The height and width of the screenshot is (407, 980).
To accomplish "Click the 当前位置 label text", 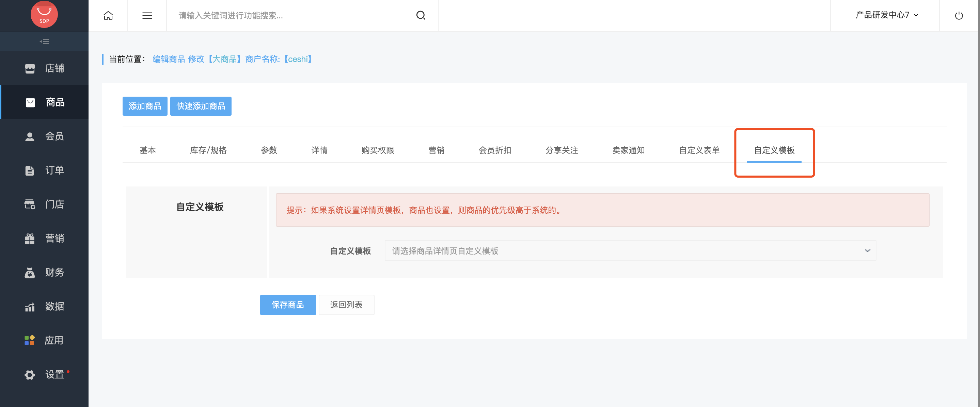I will pyautogui.click(x=127, y=59).
